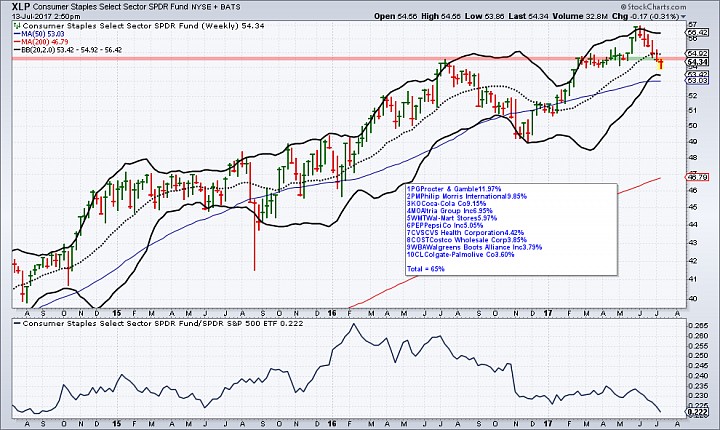Click the 46.79 MA(200) price tag on axis
The width and height of the screenshot is (720, 430).
point(698,177)
